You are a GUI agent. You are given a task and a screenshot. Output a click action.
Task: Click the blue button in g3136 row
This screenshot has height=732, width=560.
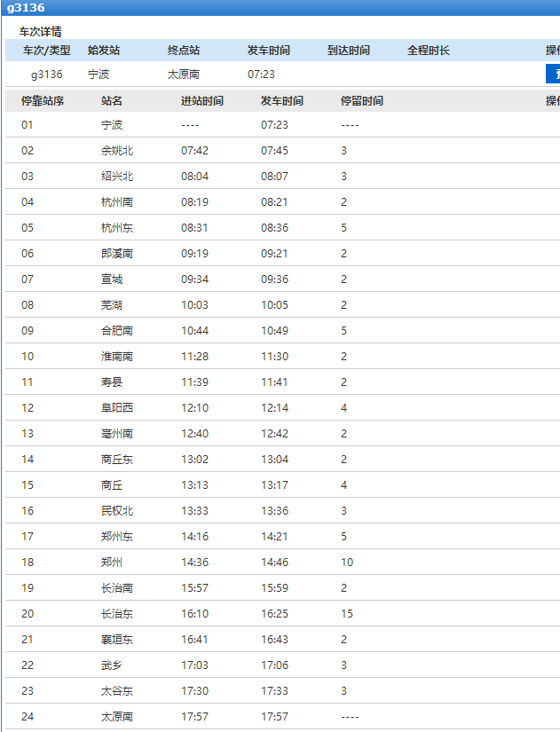point(553,74)
